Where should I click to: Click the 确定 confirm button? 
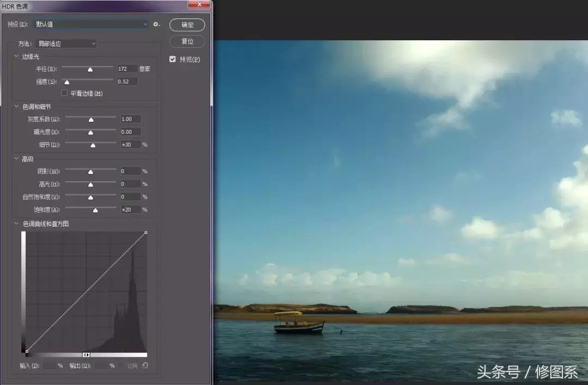coord(187,24)
